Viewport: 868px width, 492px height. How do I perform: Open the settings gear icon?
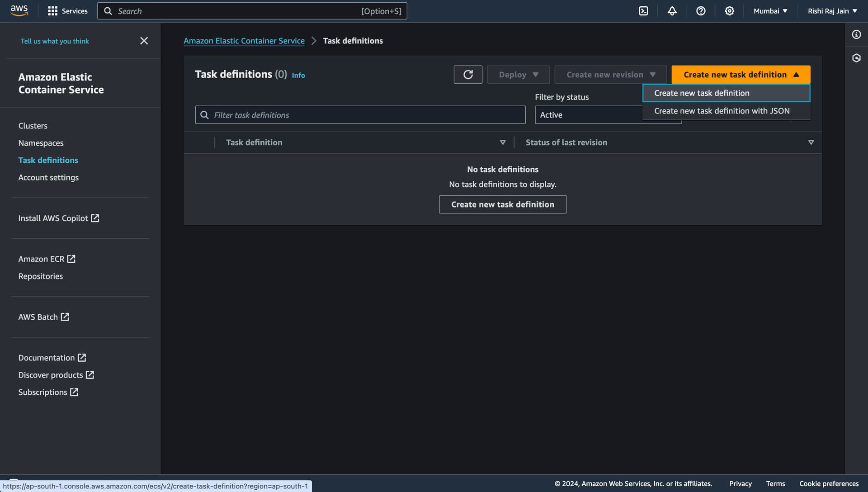729,11
